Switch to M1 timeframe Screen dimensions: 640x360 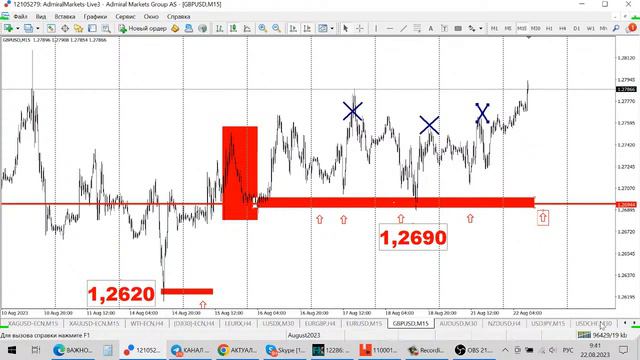494,28
